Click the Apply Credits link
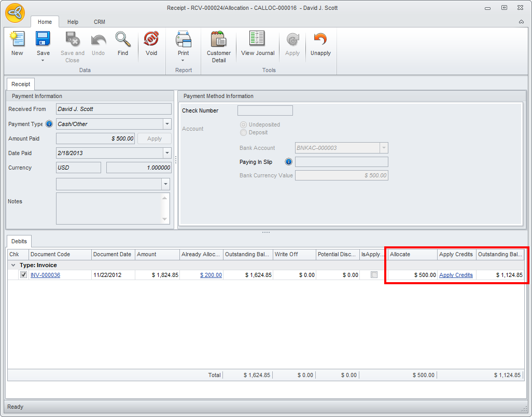The height and width of the screenshot is (417, 532). coord(456,275)
